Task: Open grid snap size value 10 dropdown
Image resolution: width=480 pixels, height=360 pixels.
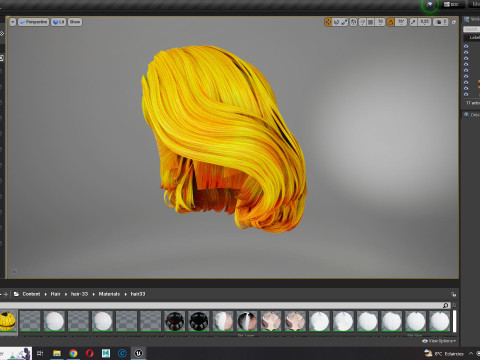Action: 380,22
